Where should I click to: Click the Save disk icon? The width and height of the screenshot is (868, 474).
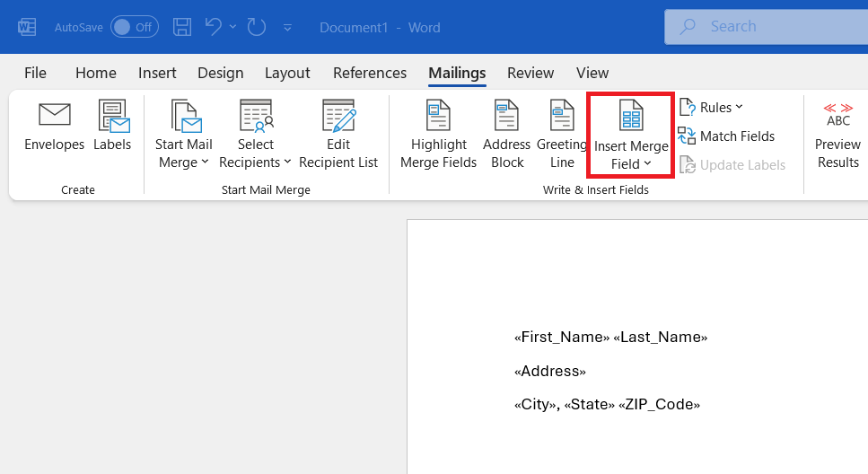(182, 27)
